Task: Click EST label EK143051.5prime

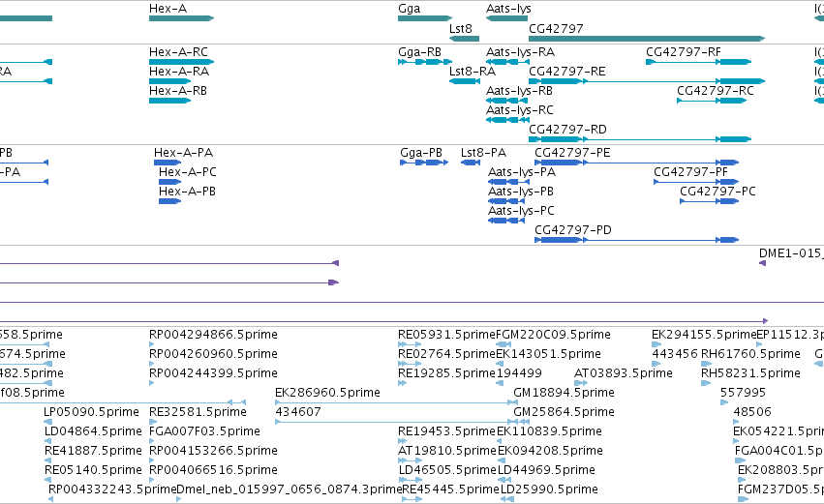Action: (x=549, y=354)
